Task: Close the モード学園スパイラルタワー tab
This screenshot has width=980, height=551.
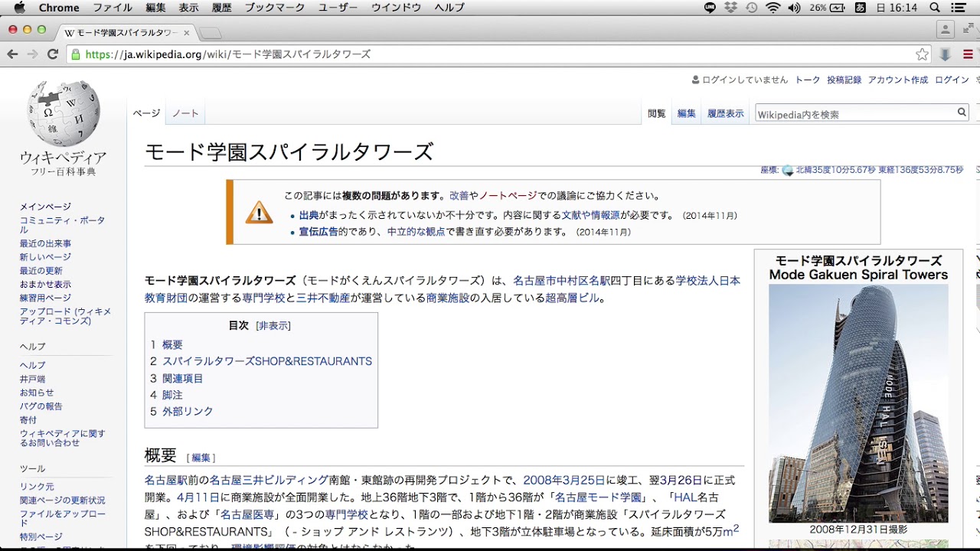Action: click(x=186, y=33)
